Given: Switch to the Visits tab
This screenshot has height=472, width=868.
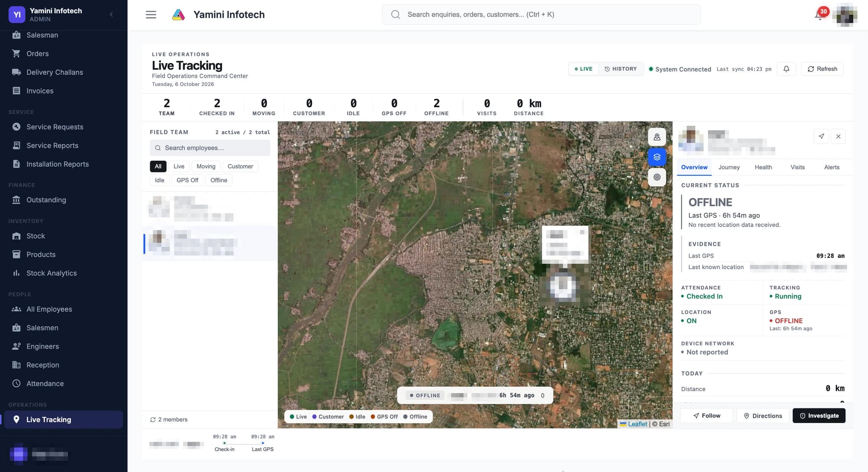Looking at the screenshot, I should 797,167.
